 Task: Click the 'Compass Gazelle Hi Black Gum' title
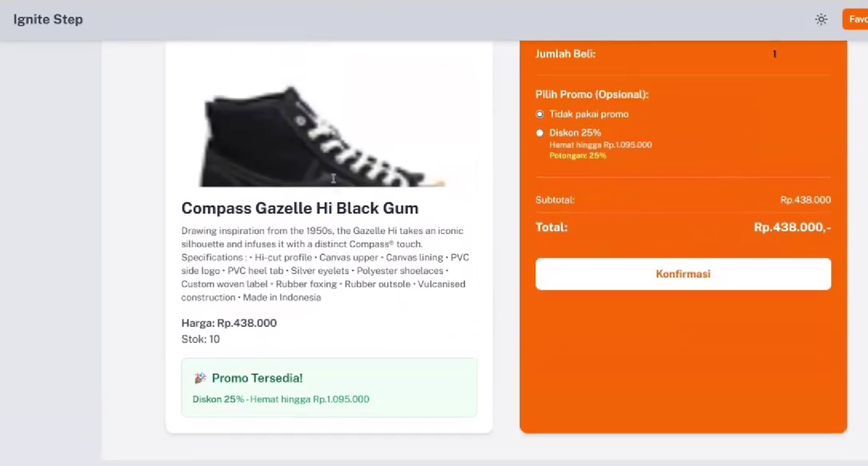(300, 208)
